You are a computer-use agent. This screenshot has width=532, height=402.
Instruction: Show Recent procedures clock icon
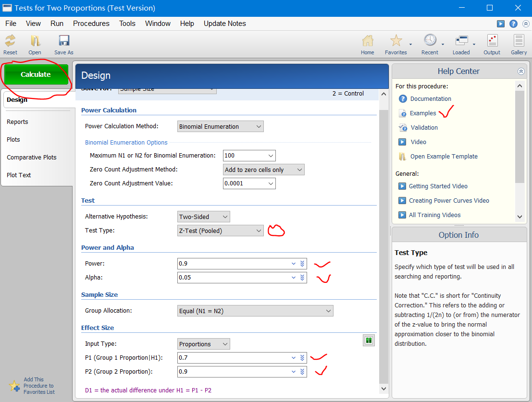pos(430,40)
